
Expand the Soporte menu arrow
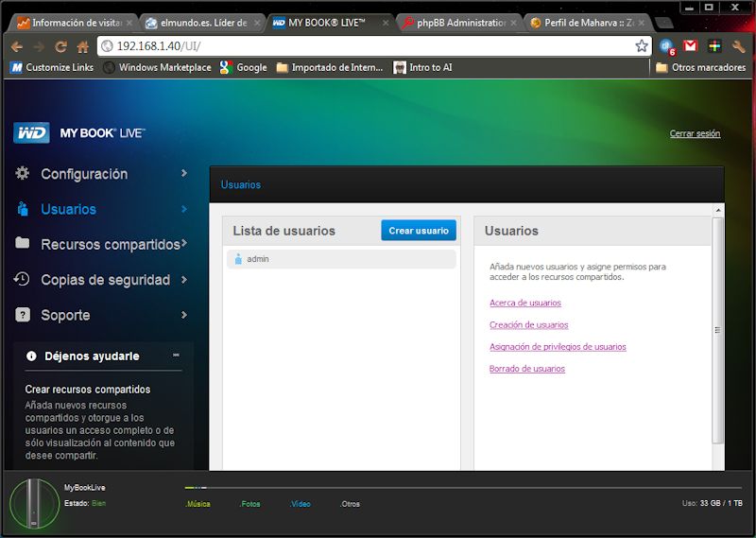[183, 315]
